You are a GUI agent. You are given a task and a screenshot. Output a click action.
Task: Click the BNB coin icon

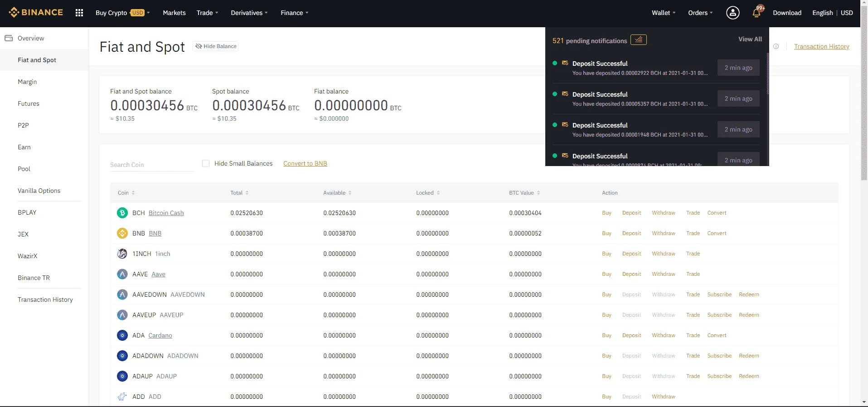(x=122, y=233)
